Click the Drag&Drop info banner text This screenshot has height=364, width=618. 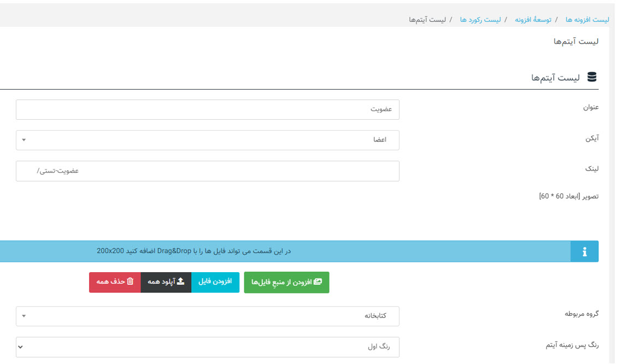click(194, 251)
